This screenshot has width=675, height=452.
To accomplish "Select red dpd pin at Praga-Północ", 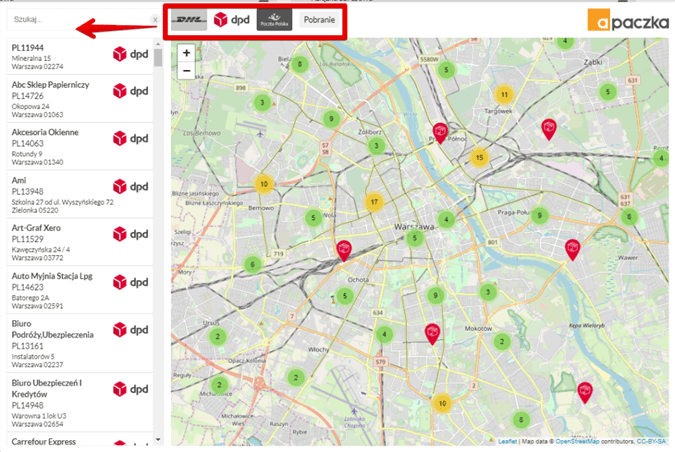I will (x=440, y=132).
